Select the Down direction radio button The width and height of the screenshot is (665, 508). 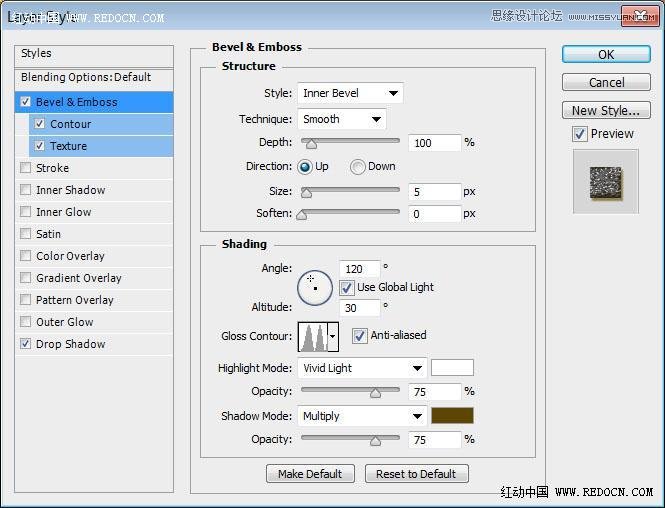[x=357, y=167]
